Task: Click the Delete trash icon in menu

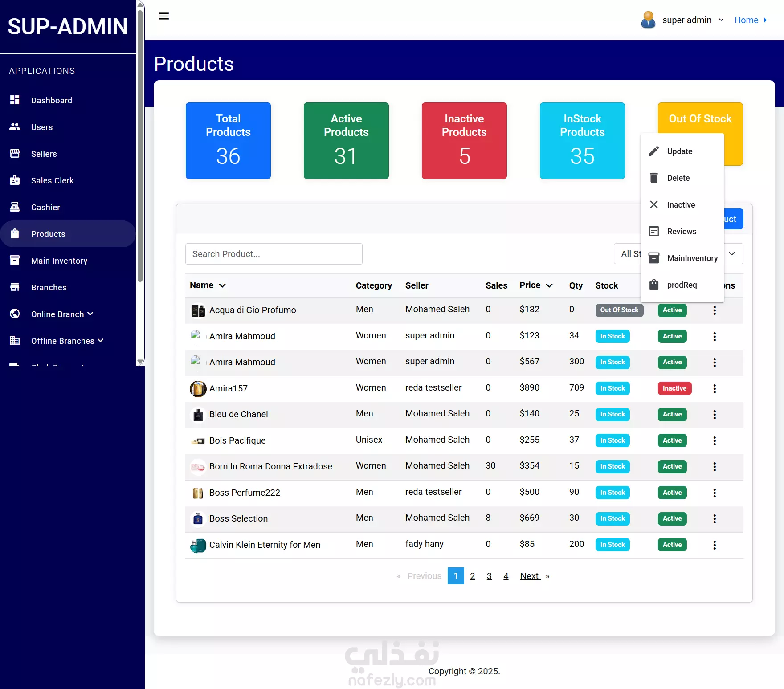Action: [x=654, y=178]
